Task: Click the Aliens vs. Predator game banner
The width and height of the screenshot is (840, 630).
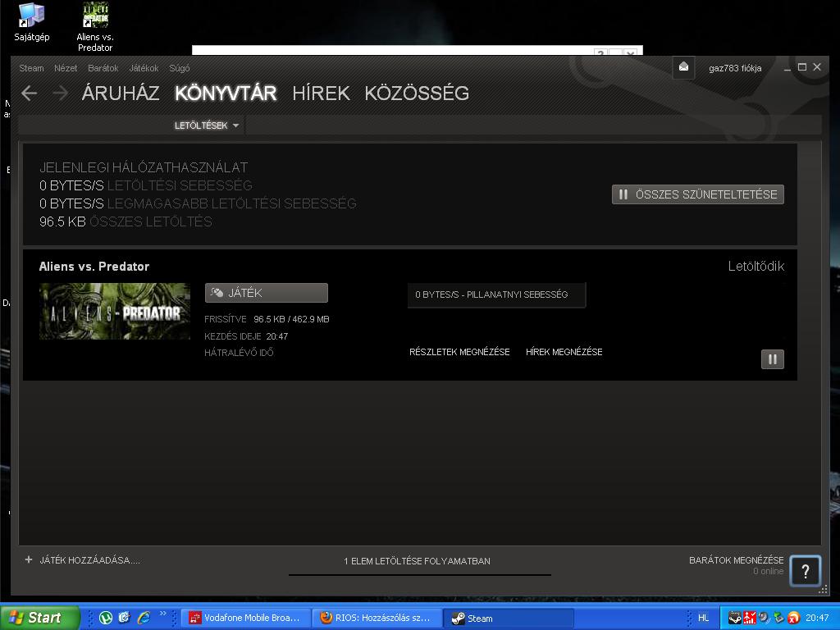Action: tap(115, 311)
